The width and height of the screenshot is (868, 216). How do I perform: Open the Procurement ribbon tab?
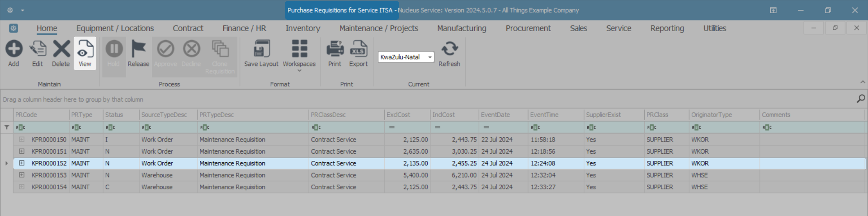point(528,28)
